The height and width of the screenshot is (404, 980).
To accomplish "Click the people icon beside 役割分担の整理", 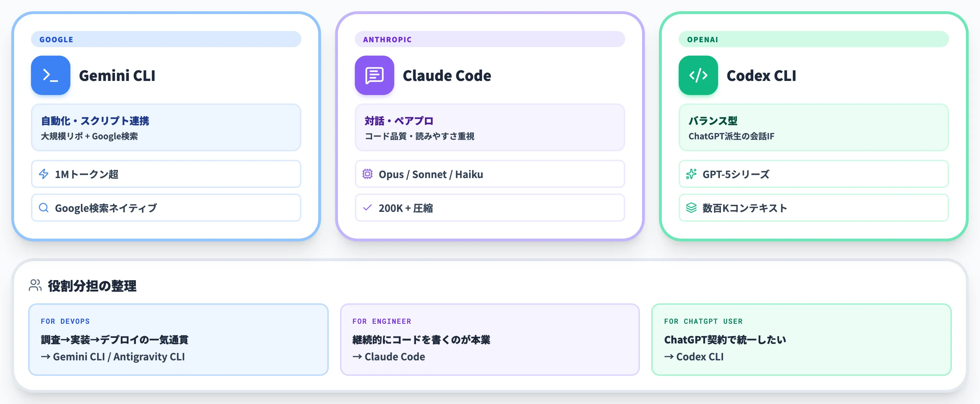I will tap(35, 285).
